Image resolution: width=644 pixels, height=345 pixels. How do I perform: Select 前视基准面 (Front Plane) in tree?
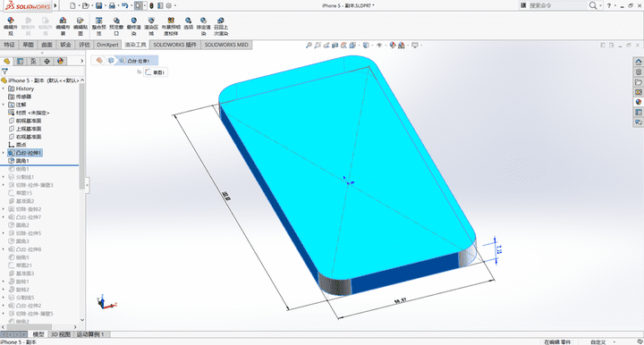[25, 121]
